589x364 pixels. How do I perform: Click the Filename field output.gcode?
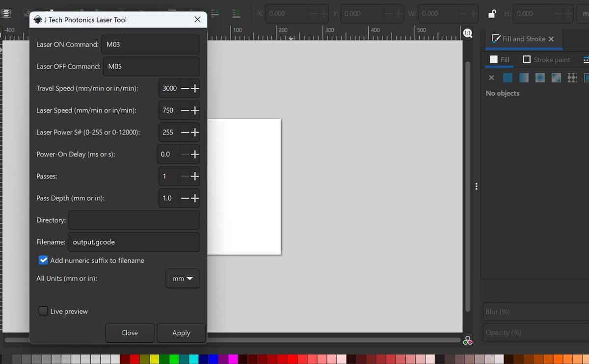click(x=134, y=242)
